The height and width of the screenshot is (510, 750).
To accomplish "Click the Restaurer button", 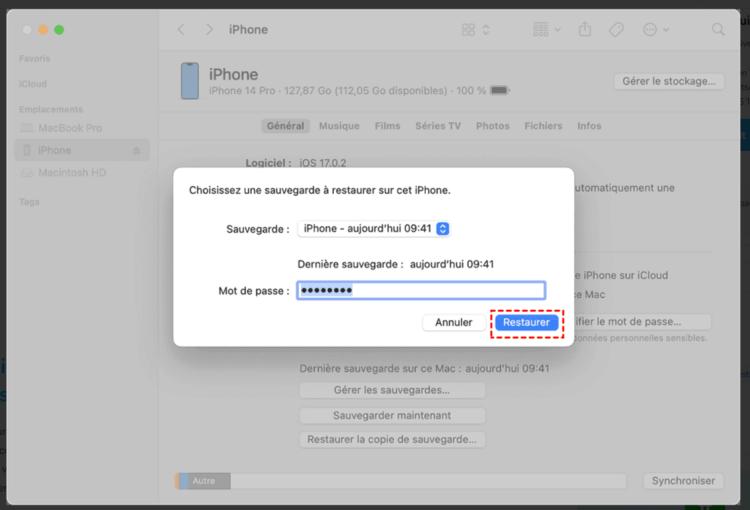I will (x=526, y=323).
